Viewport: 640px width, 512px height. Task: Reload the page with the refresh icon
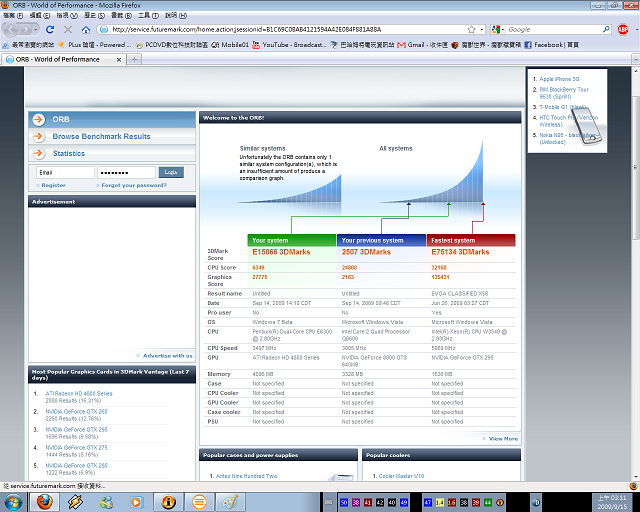pos(50,29)
